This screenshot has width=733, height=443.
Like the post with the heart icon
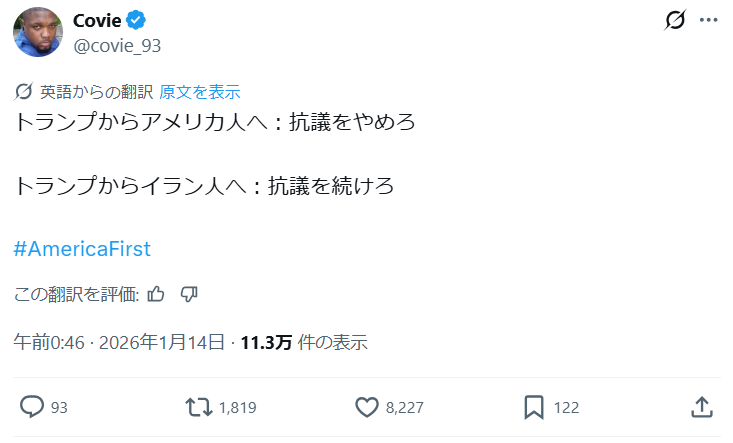367,407
